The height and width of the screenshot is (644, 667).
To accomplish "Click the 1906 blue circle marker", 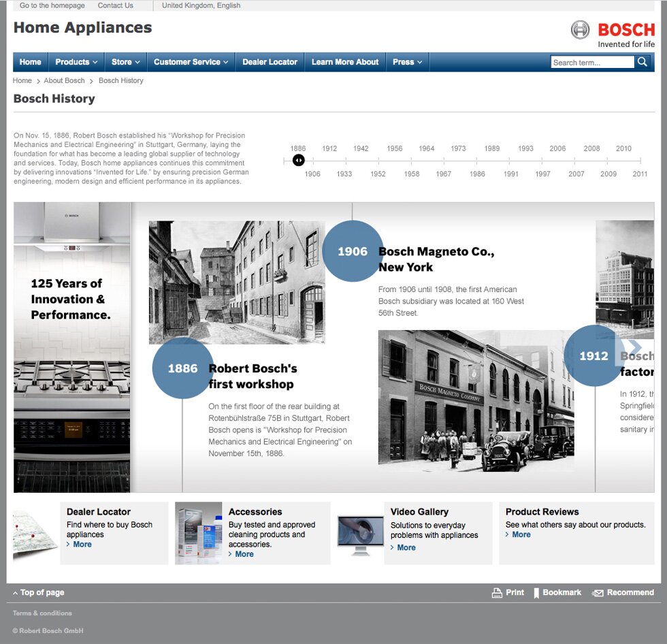I will tap(353, 251).
